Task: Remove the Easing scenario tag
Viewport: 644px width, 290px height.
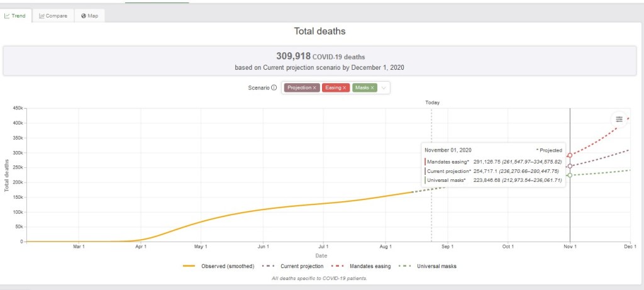Action: (344, 88)
